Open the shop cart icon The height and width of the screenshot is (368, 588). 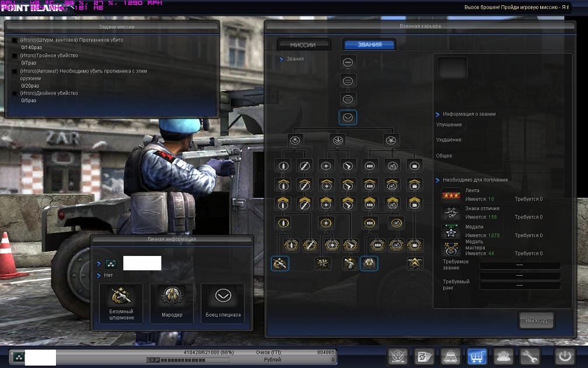click(477, 356)
